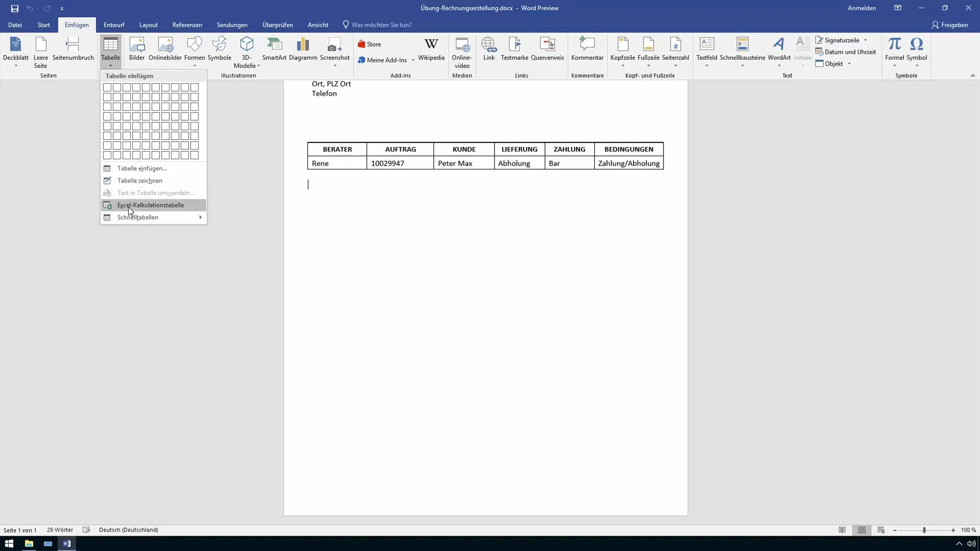Image resolution: width=980 pixels, height=551 pixels.
Task: Expand the Seitenzahl page number dropdown
Action: pos(675,66)
